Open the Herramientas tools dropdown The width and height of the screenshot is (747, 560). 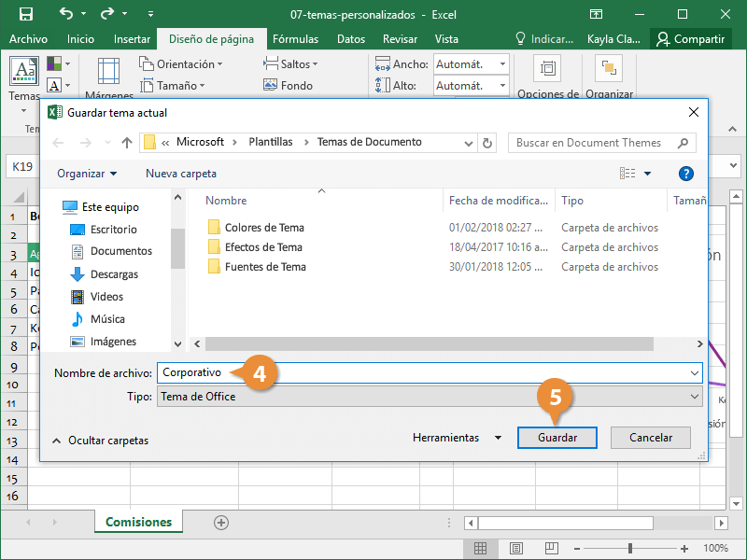(x=457, y=438)
